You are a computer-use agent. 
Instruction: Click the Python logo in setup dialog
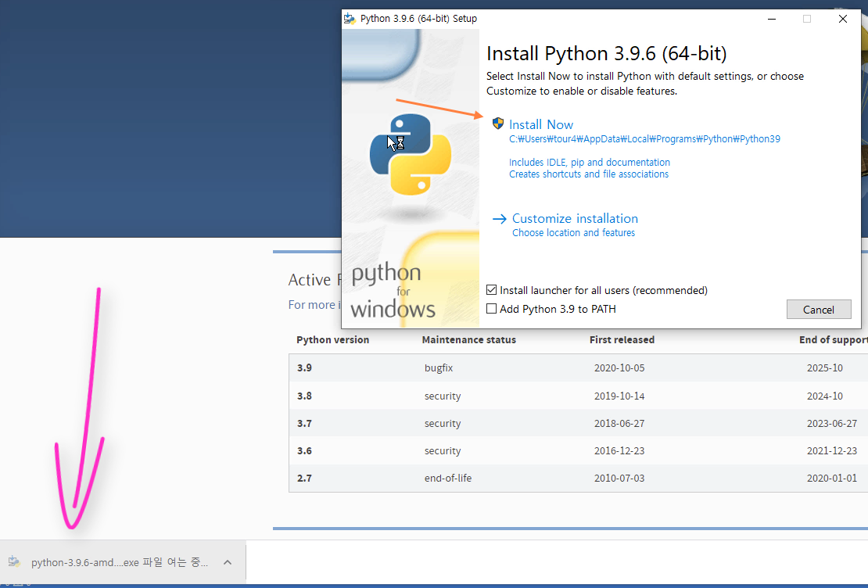411,155
